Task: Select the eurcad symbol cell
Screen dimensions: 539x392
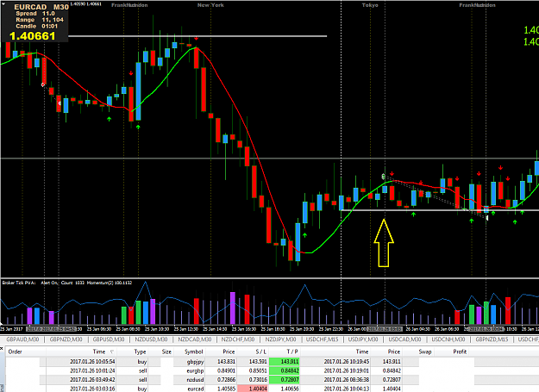Action: click(x=196, y=389)
